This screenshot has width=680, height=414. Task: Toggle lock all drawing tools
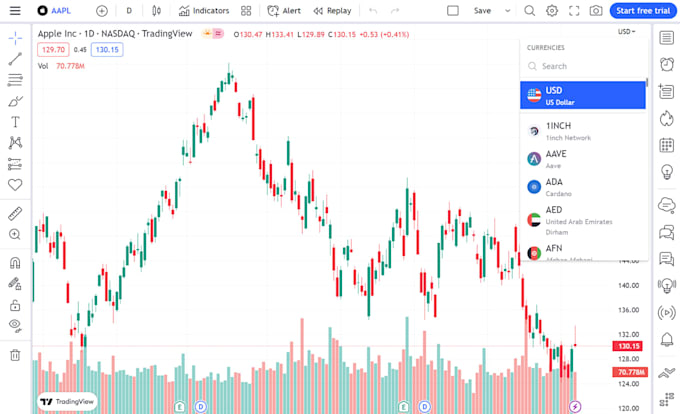15,305
